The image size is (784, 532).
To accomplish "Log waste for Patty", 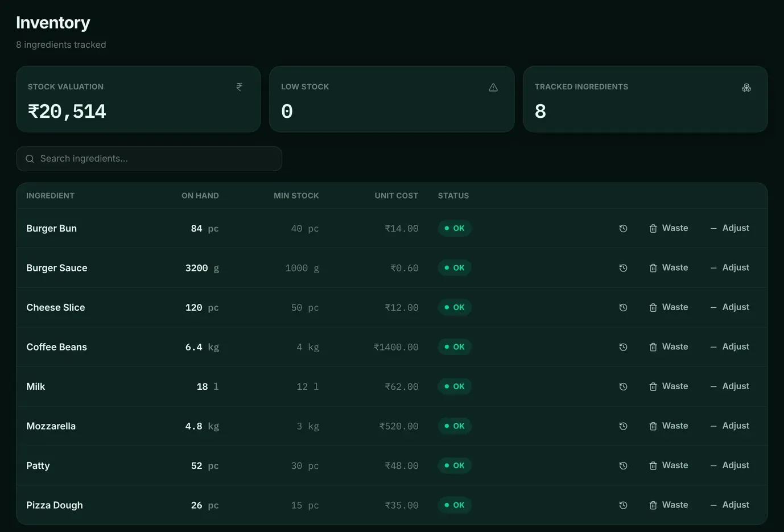I will pos(669,465).
